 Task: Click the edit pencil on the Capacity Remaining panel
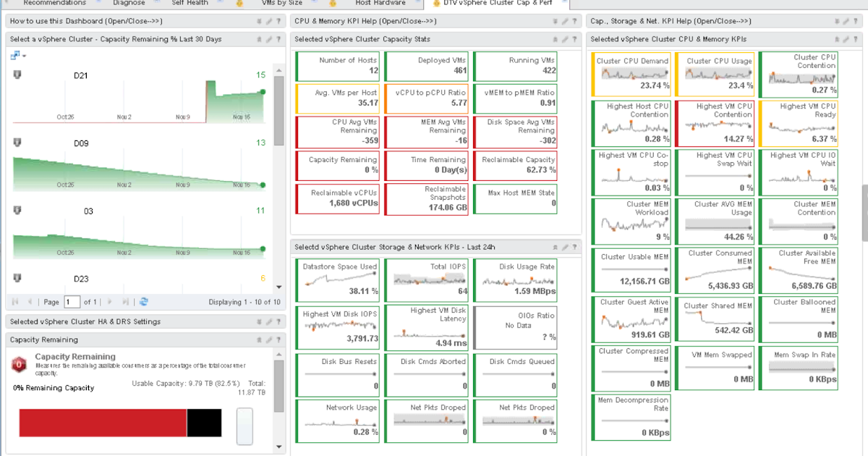pyautogui.click(x=268, y=339)
